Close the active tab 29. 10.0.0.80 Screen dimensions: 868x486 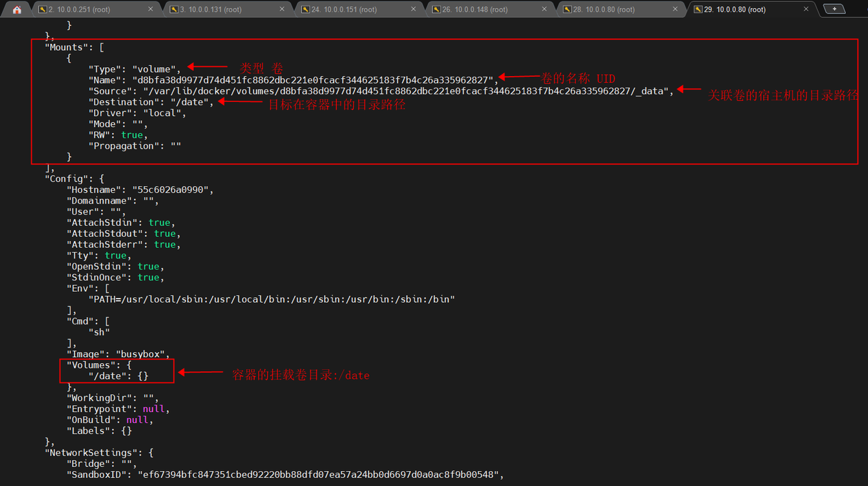tap(806, 10)
